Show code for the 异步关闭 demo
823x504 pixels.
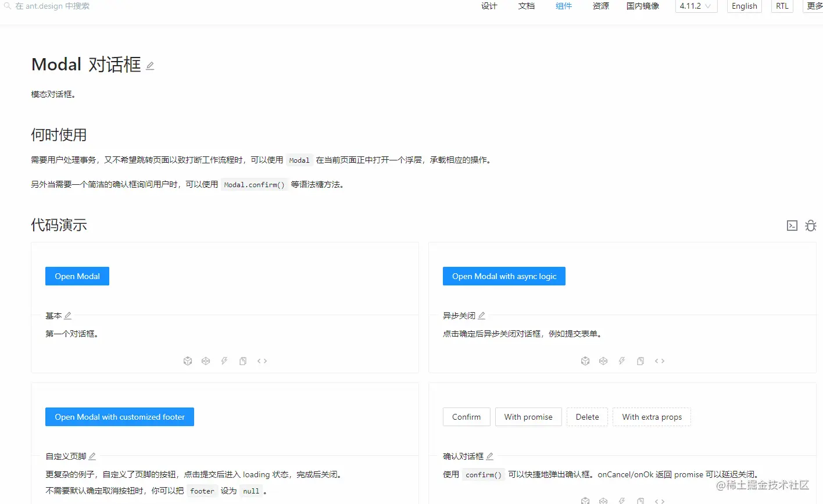click(660, 361)
